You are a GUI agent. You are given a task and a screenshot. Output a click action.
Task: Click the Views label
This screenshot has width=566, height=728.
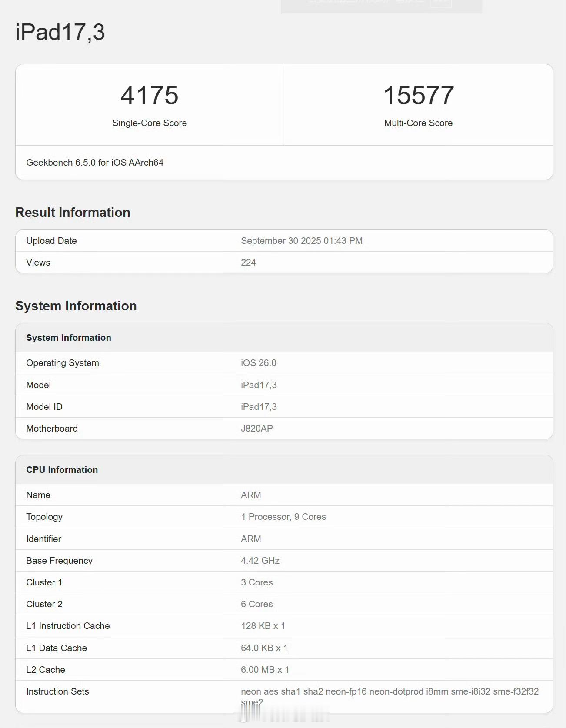pyautogui.click(x=38, y=263)
